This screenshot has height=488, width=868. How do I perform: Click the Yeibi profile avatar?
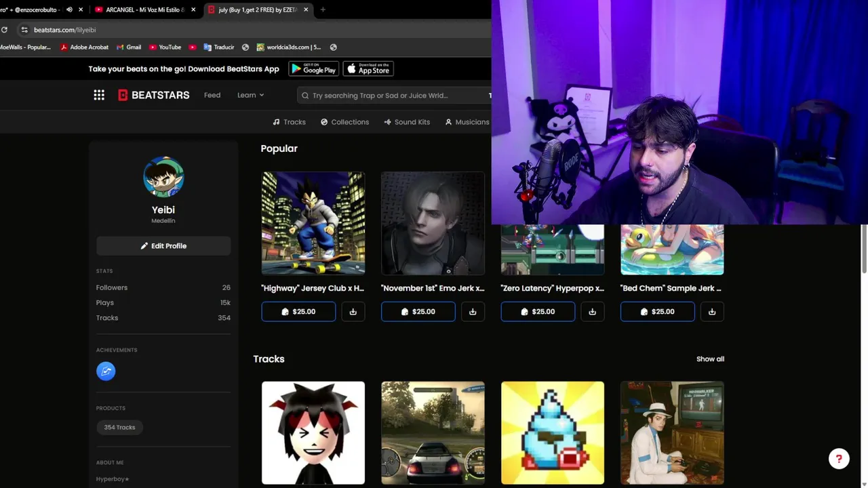(x=163, y=177)
